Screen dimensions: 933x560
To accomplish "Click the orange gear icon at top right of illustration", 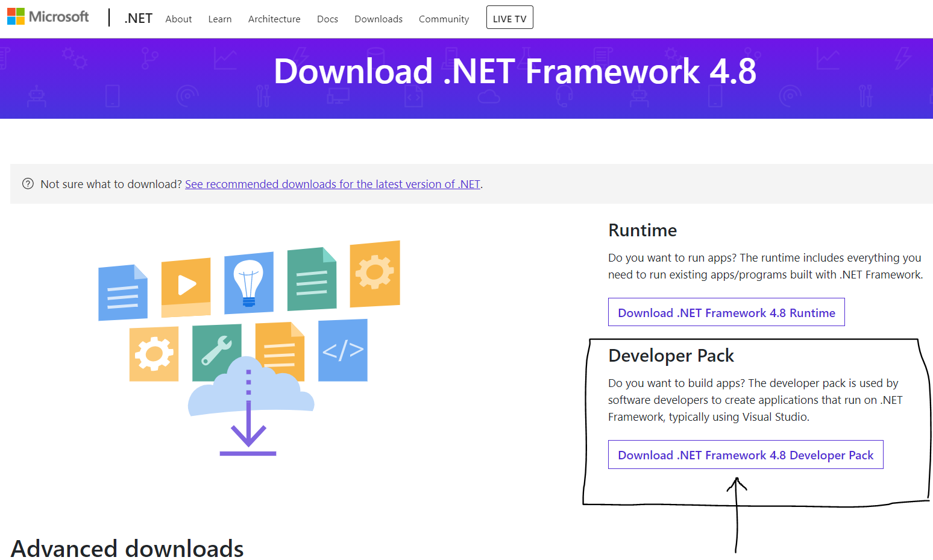I will (375, 274).
